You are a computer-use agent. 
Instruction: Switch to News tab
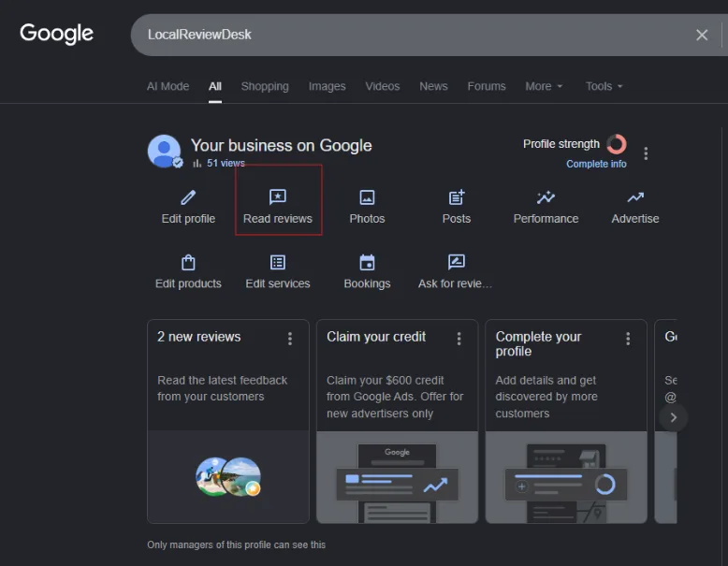tap(433, 86)
